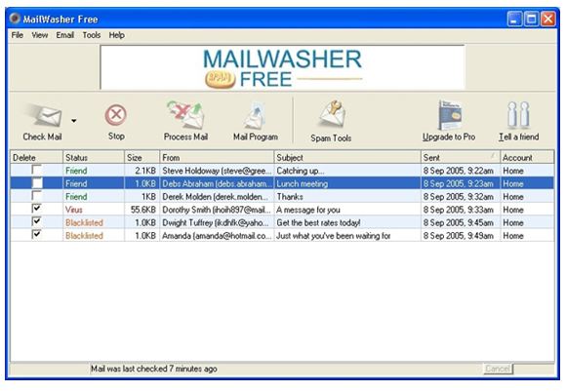The height and width of the screenshot is (392, 566).
Task: Launch the Mail Program icon
Action: point(256,116)
